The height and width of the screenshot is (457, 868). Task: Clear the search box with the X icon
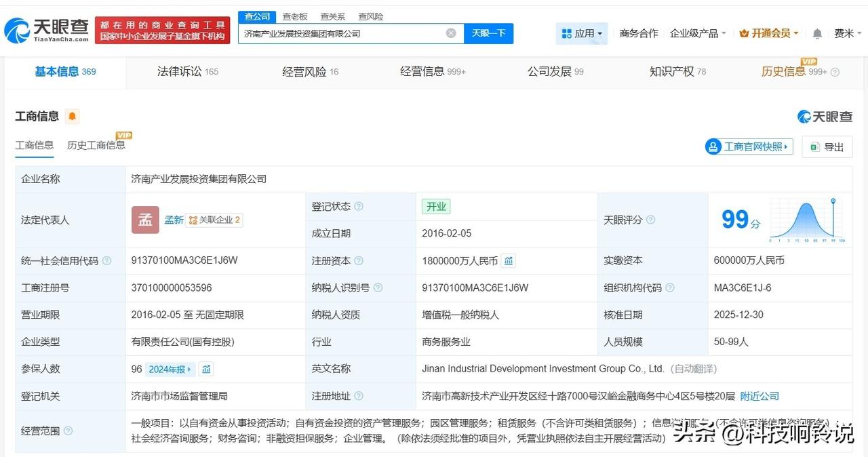tap(451, 33)
